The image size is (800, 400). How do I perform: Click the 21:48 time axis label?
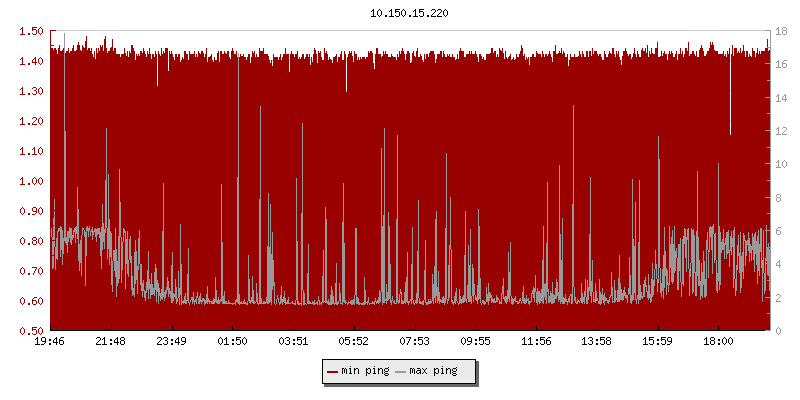110,342
